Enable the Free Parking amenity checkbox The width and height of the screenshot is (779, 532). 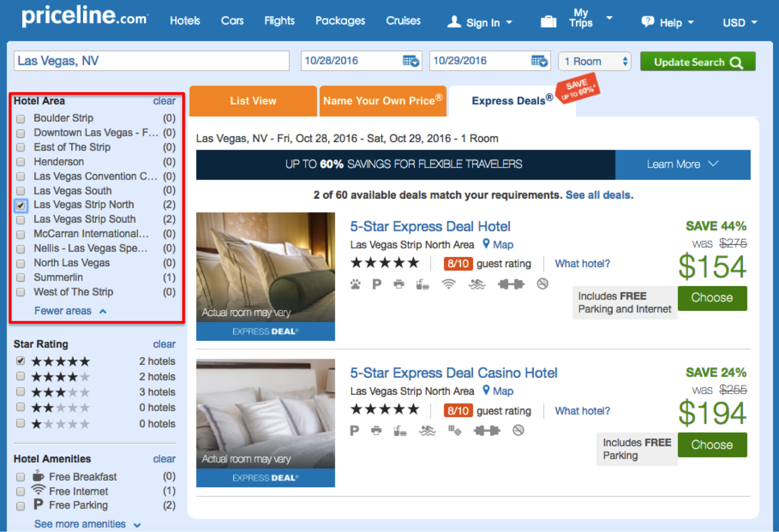pos(21,506)
